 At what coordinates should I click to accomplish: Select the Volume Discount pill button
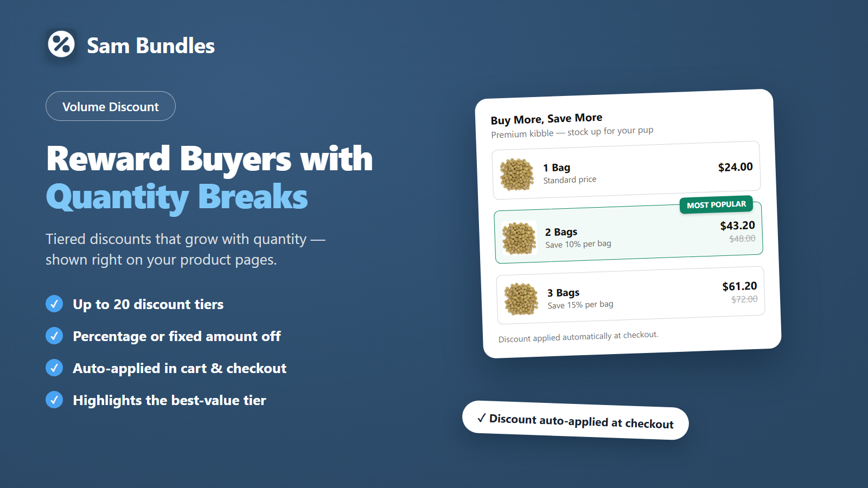[x=111, y=106]
